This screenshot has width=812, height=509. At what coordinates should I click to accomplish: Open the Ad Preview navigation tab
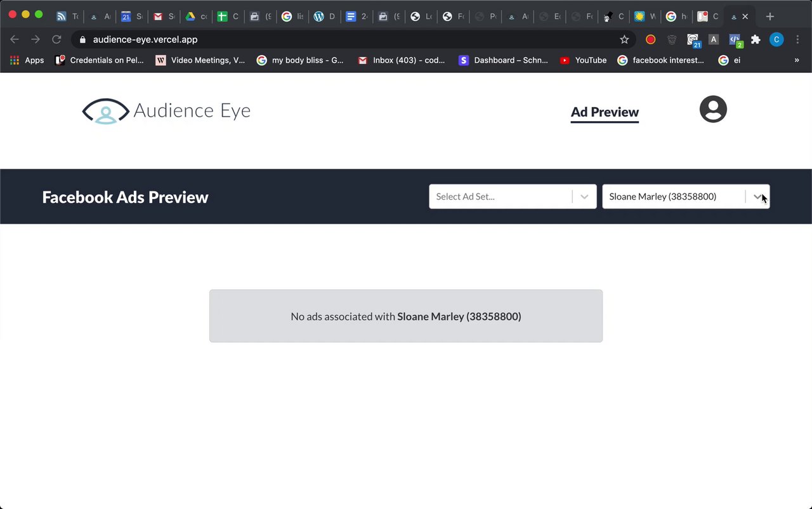point(605,112)
